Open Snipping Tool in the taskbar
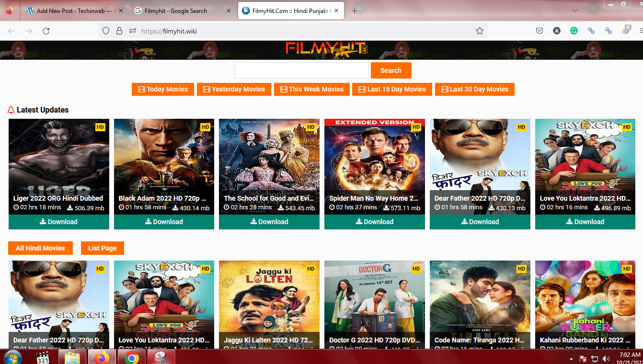 [x=161, y=358]
